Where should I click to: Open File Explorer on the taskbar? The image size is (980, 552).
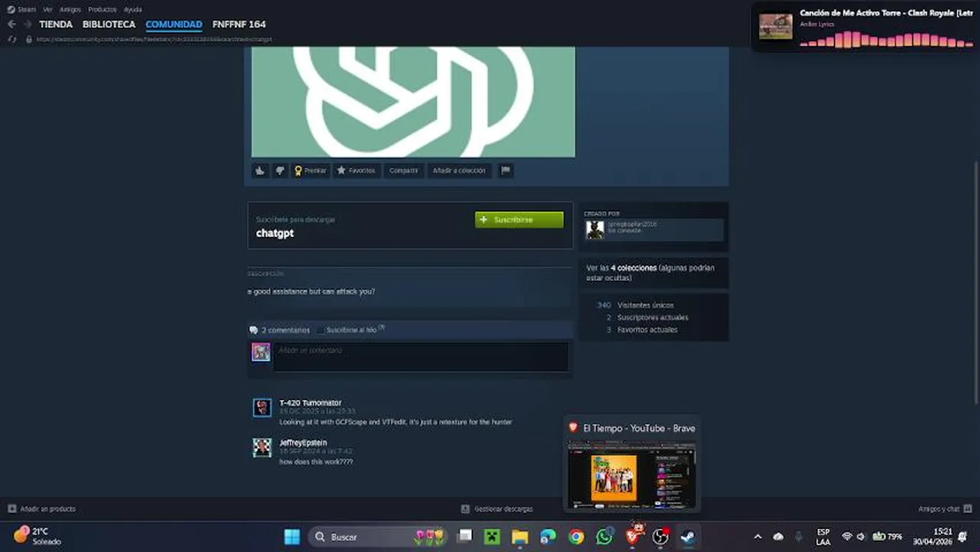(520, 537)
